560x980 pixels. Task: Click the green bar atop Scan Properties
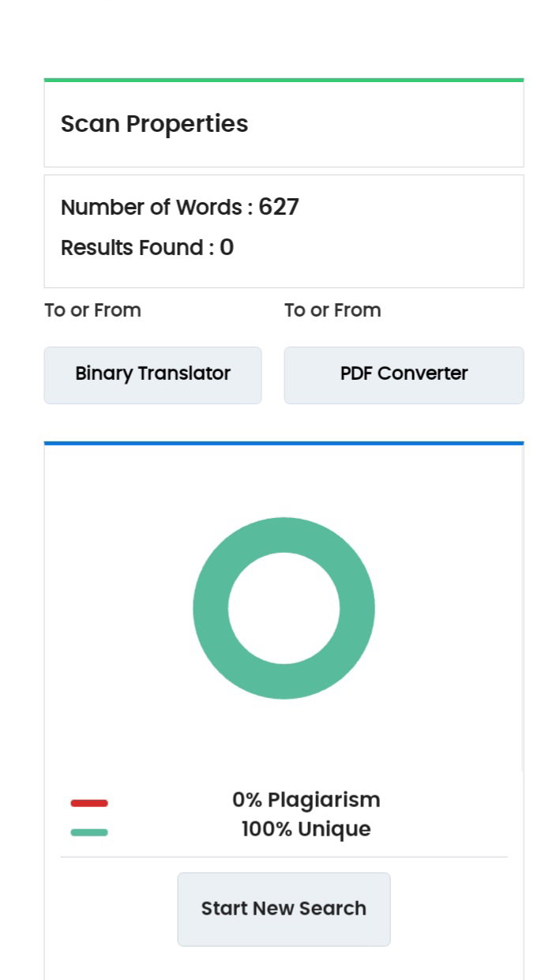tap(284, 80)
